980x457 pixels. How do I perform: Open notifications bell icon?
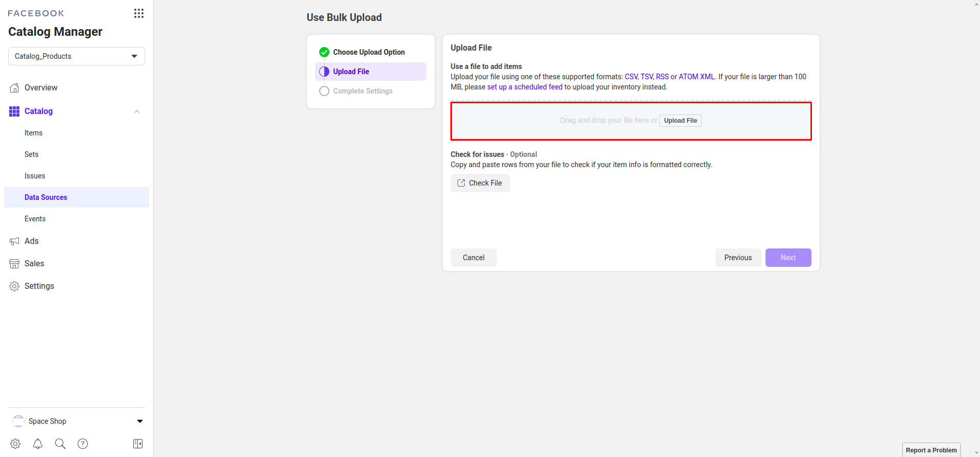coord(38,444)
